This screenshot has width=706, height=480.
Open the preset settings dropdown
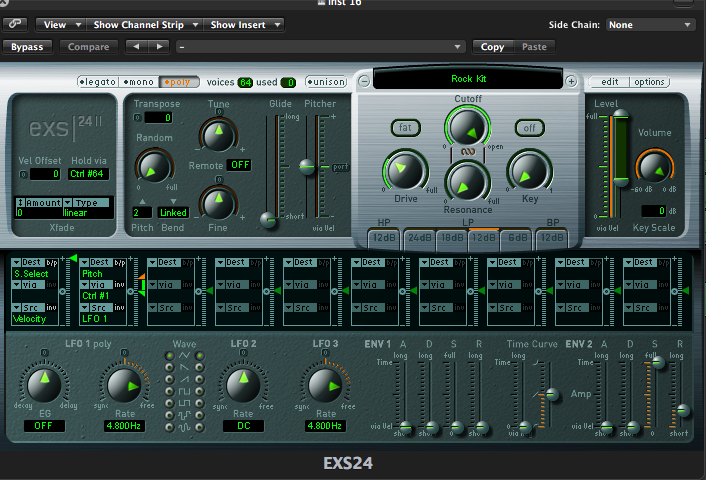click(x=320, y=47)
